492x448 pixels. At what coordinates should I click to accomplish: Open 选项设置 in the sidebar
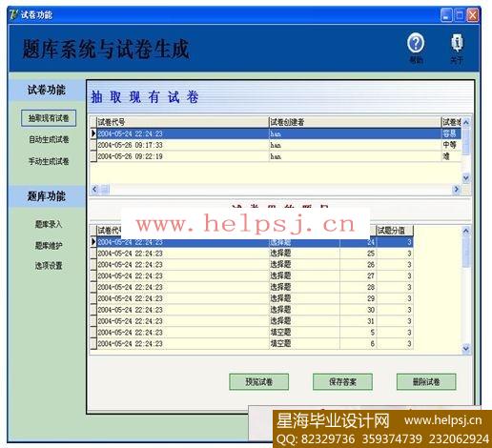pyautogui.click(x=49, y=265)
